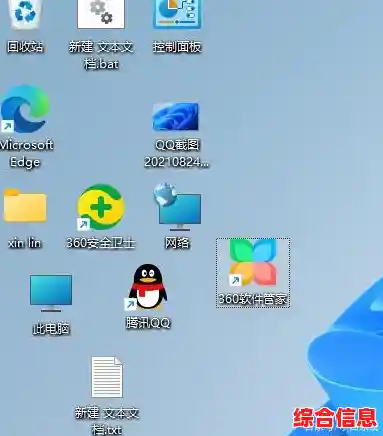Click the xin lin text label
Image resolution: width=383 pixels, height=436 pixels.
pyautogui.click(x=25, y=243)
